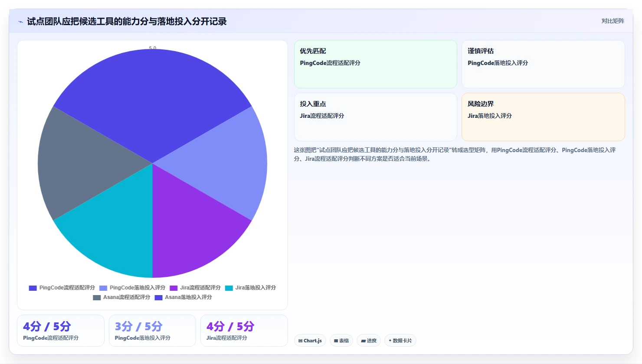Click the description paragraph starting 这张图把
The image size is (642, 364).
455,154
